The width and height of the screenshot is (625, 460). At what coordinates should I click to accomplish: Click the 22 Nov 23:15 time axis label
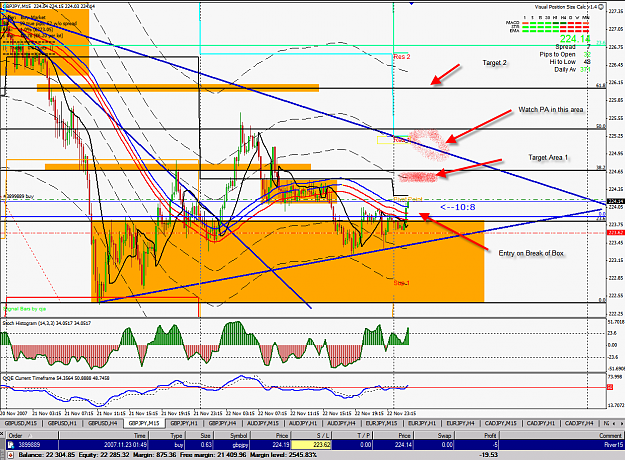(401, 413)
